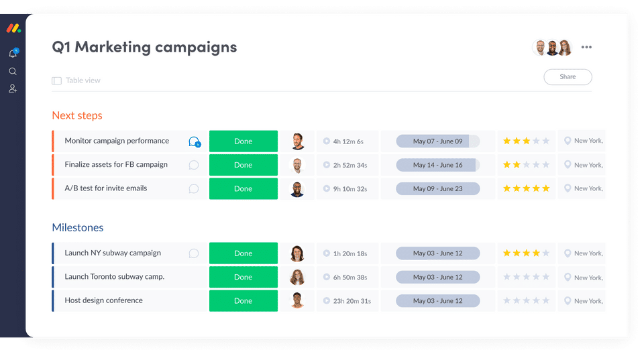Viewport: 644px width, 356px height.
Task: Open Done status for Launch Toronto subway
Action: 243,277
